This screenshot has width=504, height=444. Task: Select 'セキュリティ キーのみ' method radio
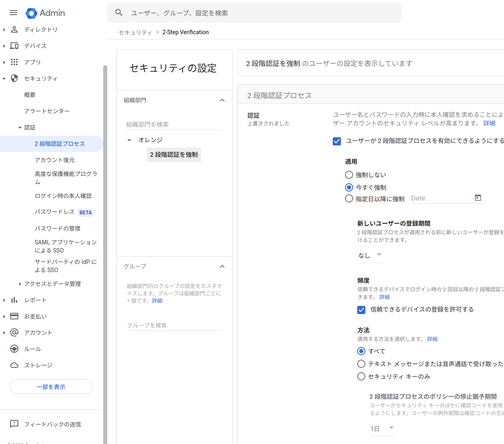(x=361, y=376)
